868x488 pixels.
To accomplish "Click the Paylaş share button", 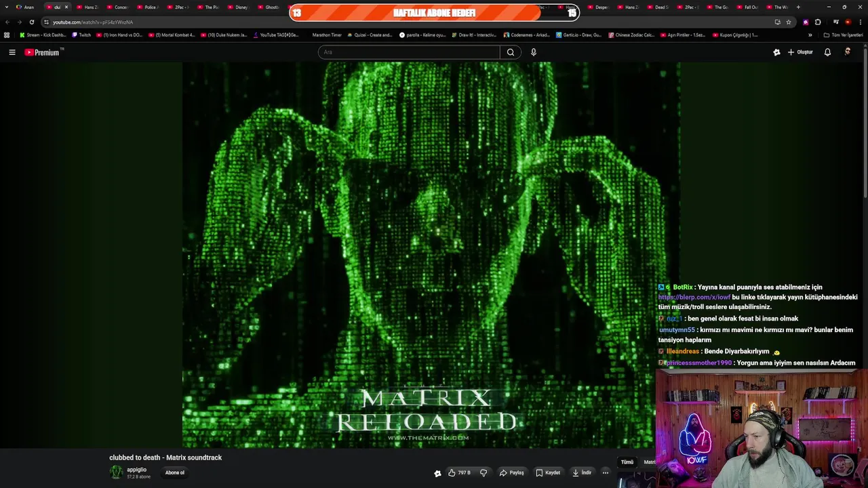I will (x=511, y=472).
